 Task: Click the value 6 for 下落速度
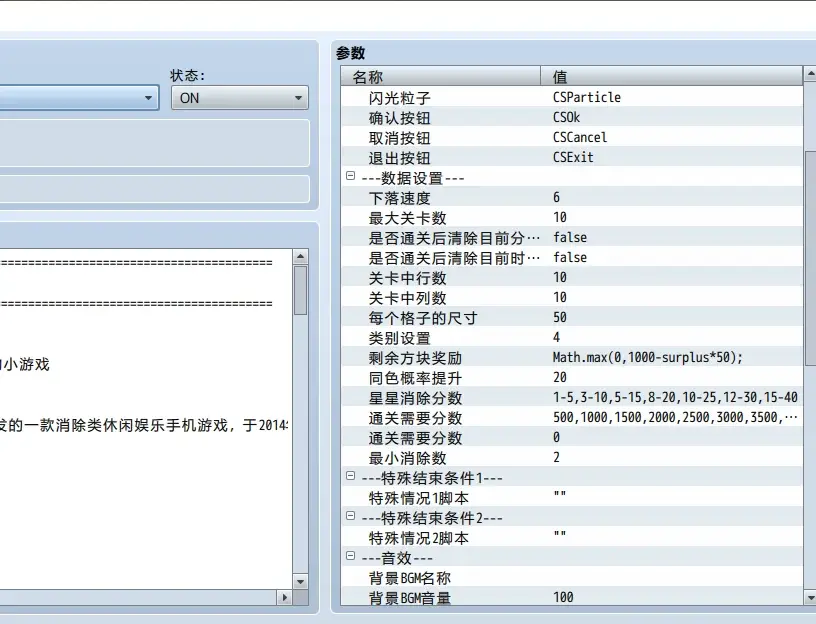click(x=556, y=197)
